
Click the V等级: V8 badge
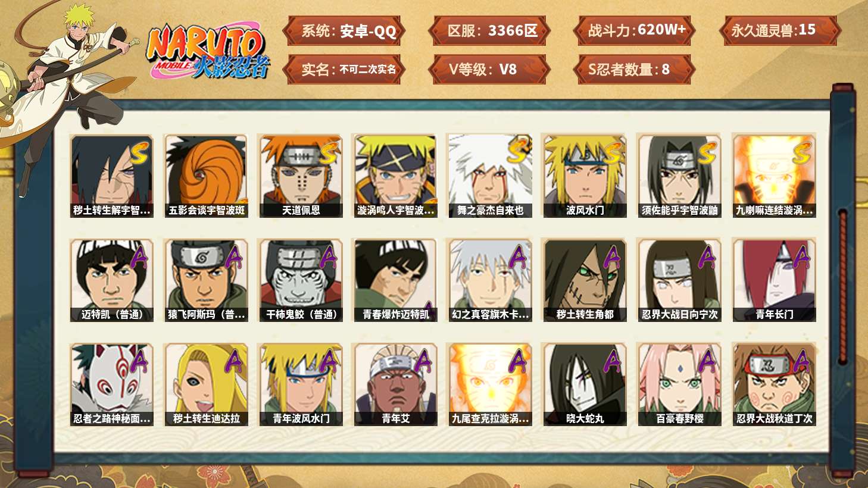pyautogui.click(x=489, y=70)
